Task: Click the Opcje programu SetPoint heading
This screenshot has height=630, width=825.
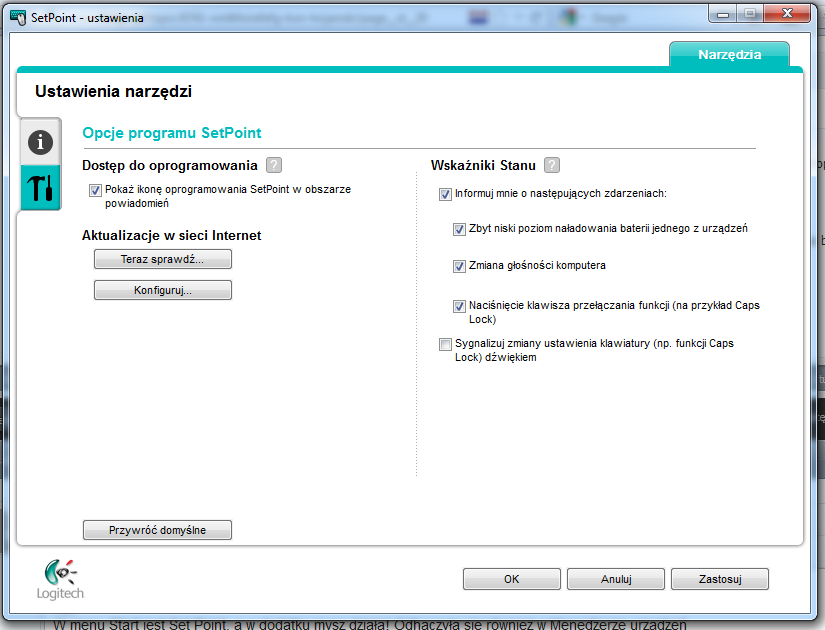Action: tap(172, 133)
